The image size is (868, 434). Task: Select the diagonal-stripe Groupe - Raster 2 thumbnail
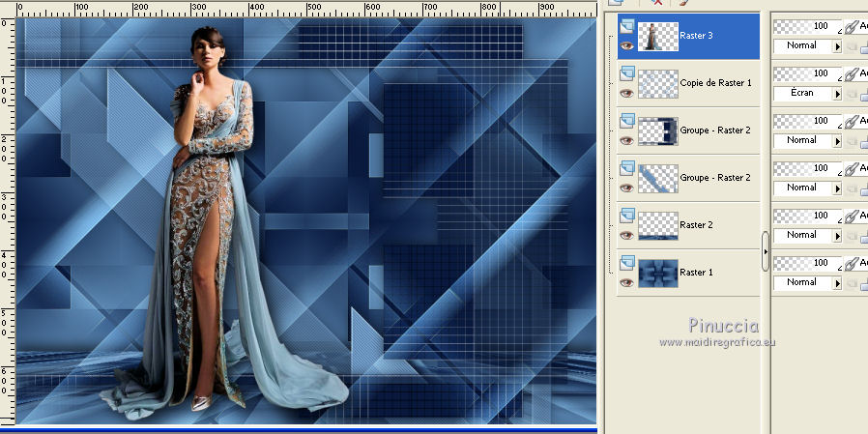point(658,179)
